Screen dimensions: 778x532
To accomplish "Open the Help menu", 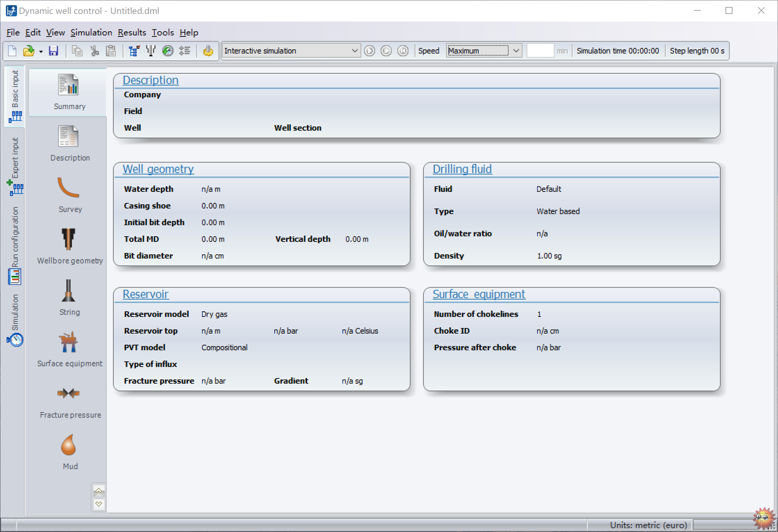I will pyautogui.click(x=189, y=32).
